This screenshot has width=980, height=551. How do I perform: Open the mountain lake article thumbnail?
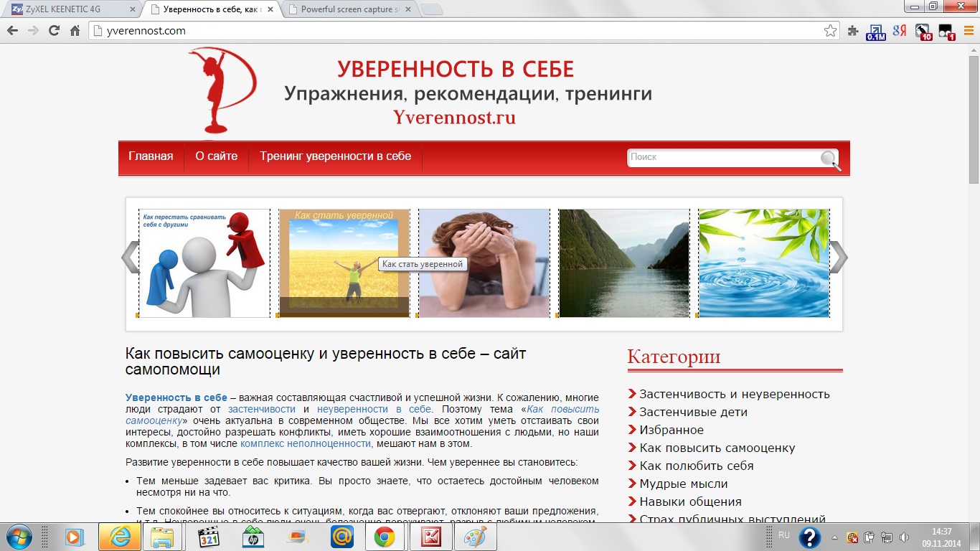(624, 263)
